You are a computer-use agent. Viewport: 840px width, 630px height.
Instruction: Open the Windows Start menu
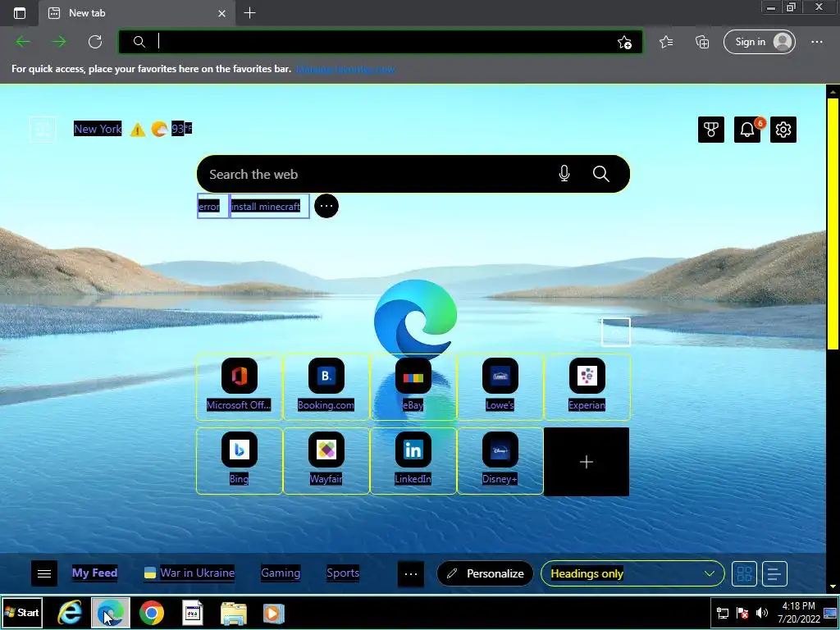[x=22, y=612]
